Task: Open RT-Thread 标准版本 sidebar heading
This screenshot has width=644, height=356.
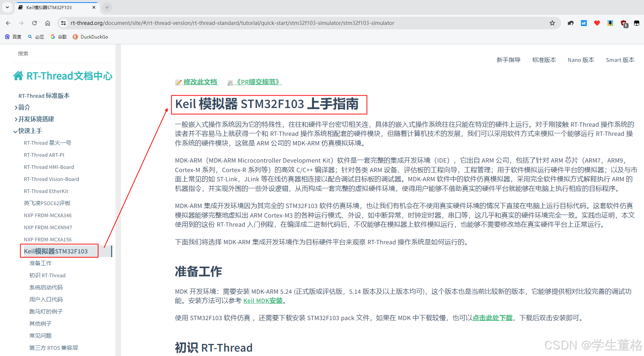Action: point(44,96)
